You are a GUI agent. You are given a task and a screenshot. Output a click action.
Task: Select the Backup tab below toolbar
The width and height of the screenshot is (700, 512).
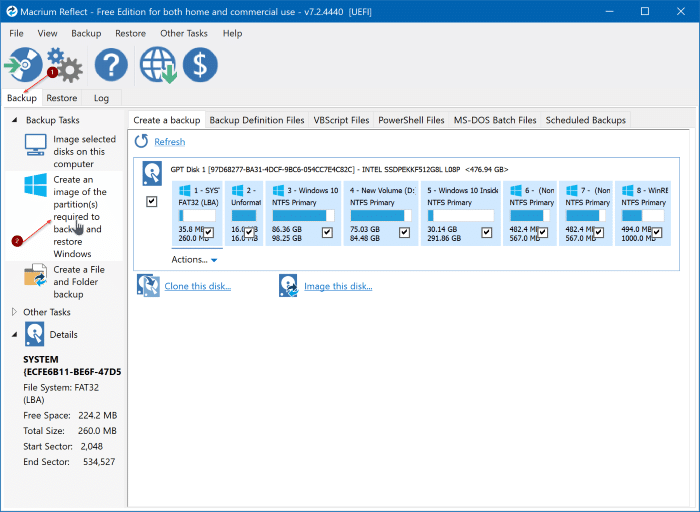pyautogui.click(x=22, y=98)
